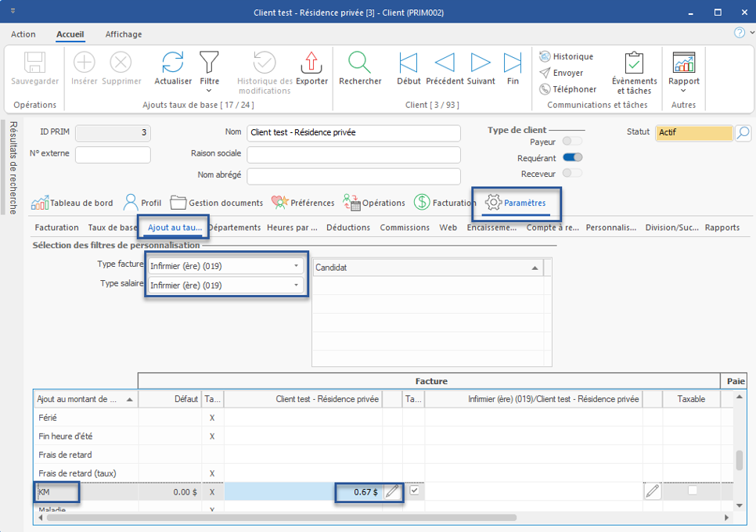
Task: Toggle the Payeur client type switch
Action: (x=572, y=142)
